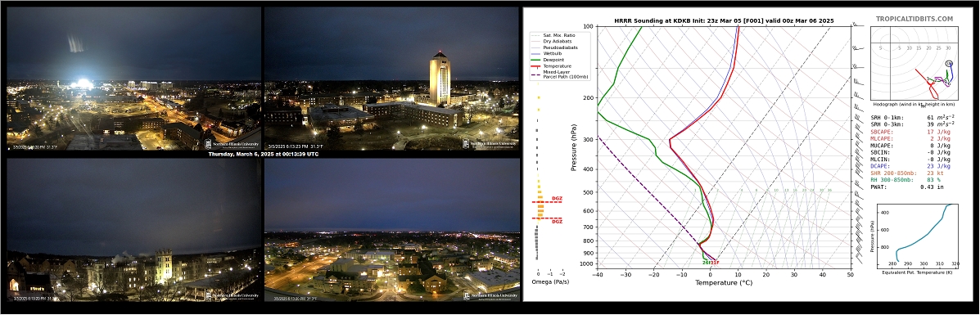
Task: Select the 'DCAPE: 23 J/kg' row
Action: coord(910,166)
